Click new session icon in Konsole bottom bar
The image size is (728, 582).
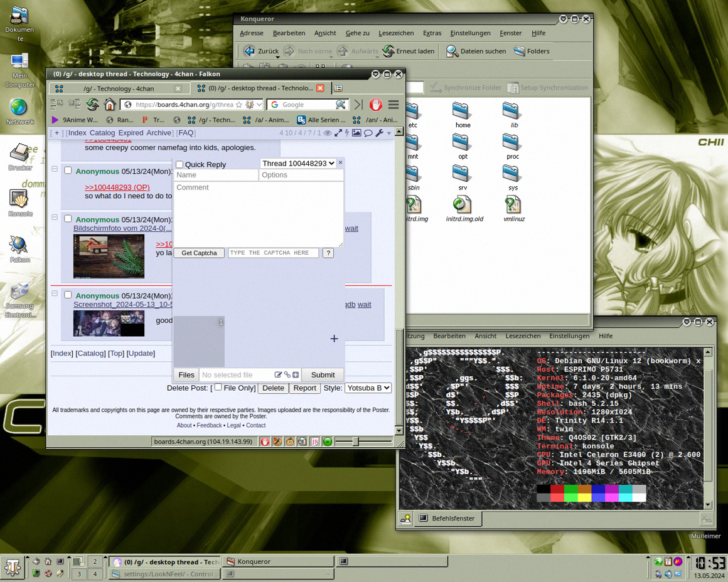(x=406, y=518)
